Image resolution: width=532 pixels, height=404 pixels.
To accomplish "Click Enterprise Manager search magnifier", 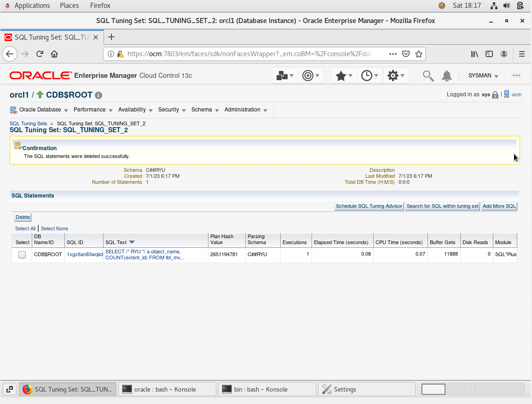I will pos(428,76).
